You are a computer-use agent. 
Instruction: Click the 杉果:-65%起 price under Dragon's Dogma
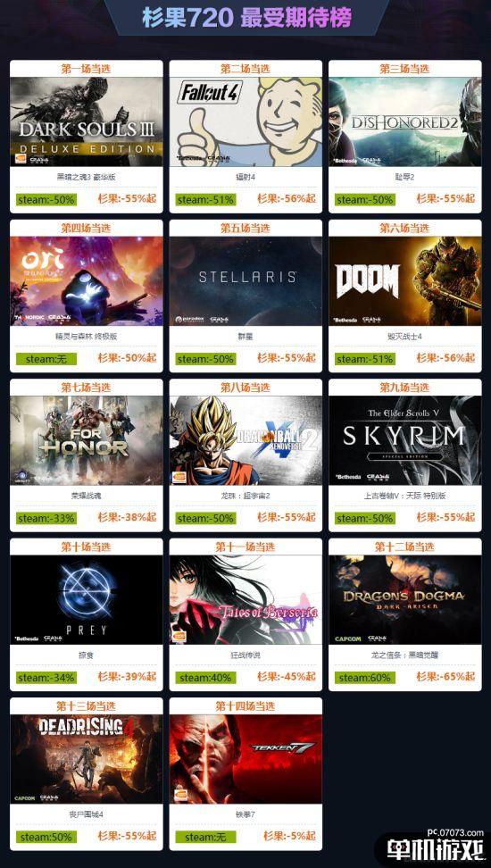(445, 677)
